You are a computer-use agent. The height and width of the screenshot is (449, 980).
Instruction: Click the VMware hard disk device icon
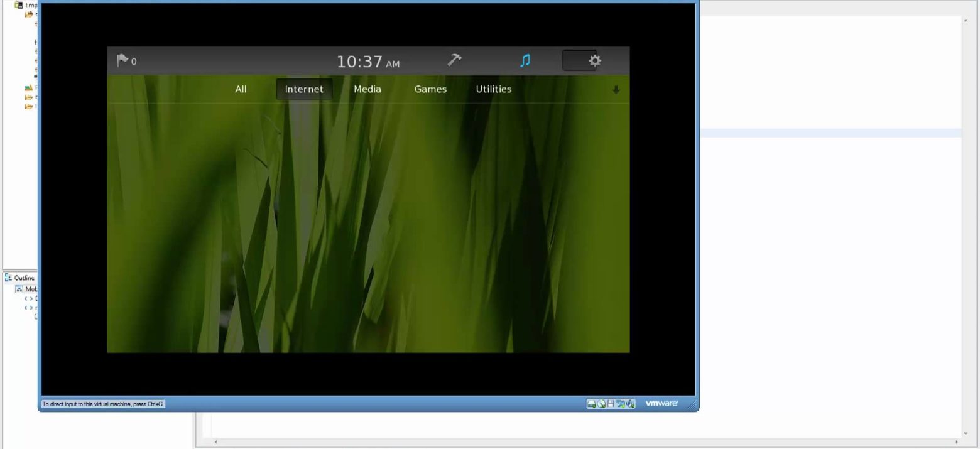click(x=591, y=404)
